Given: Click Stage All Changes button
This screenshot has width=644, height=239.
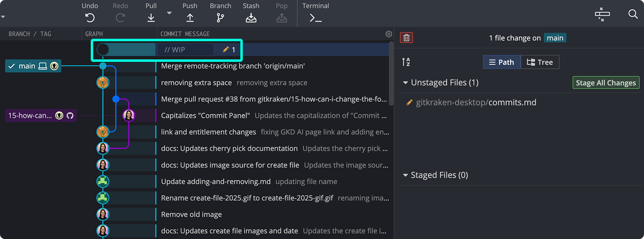Looking at the screenshot, I should tap(606, 82).
